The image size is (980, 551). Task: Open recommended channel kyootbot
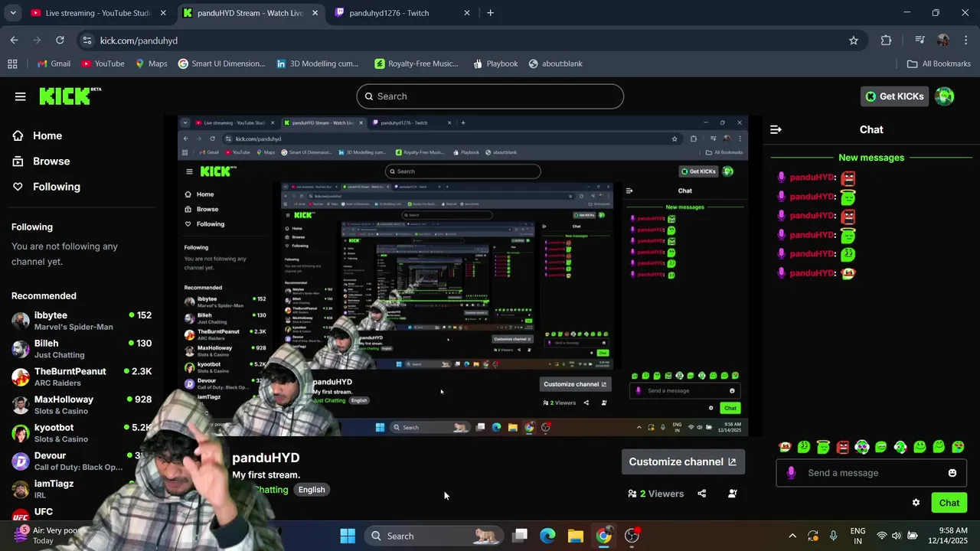point(81,433)
